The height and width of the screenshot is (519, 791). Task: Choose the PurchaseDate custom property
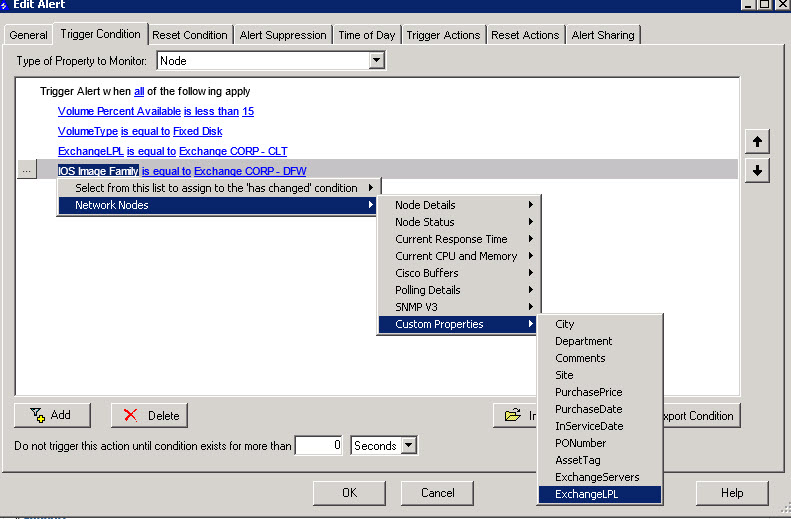coord(600,409)
